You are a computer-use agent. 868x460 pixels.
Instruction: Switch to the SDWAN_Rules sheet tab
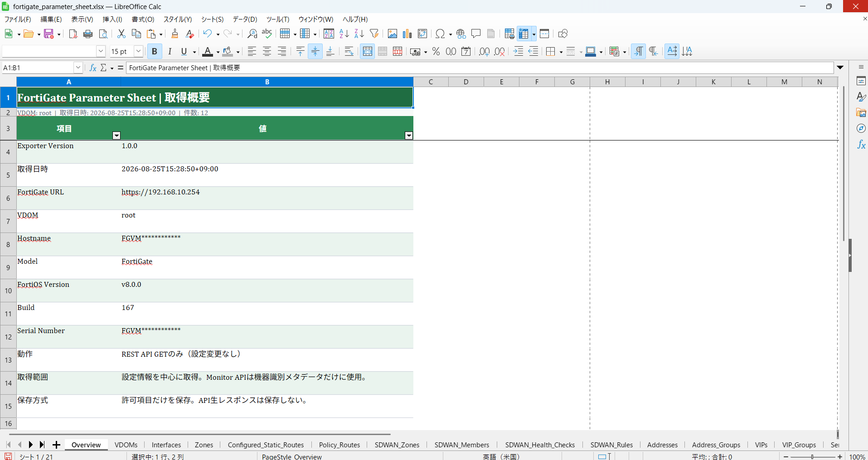611,445
